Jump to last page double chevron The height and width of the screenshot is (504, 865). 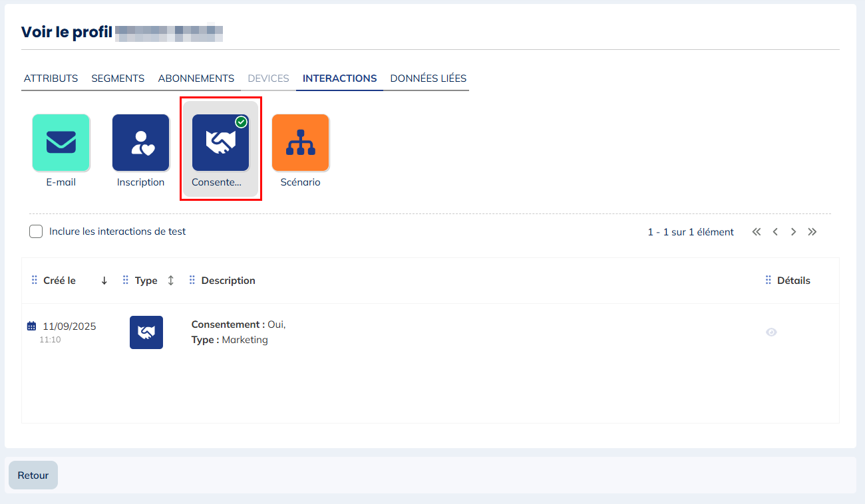coord(812,232)
